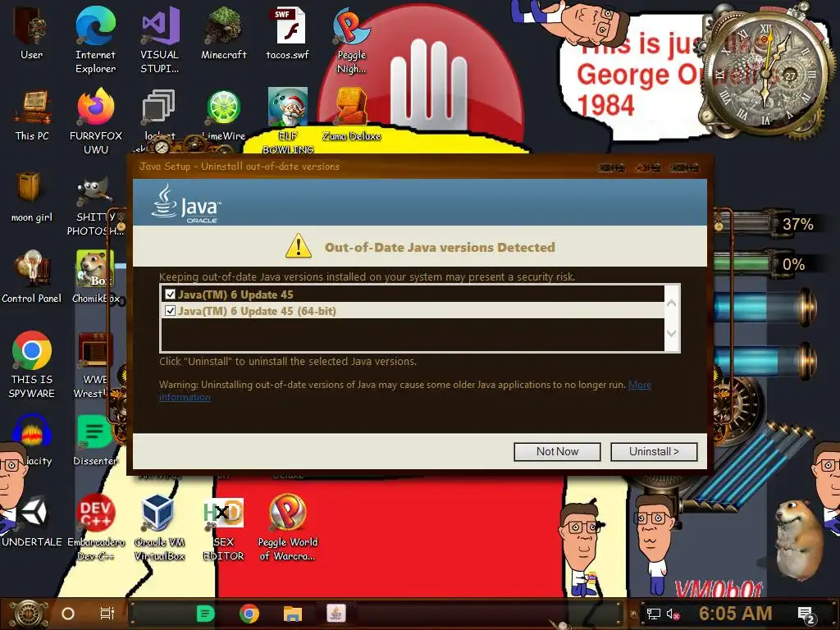Screen dimensions: 840x630
Task: Open Chrome from the taskbar
Action: (x=249, y=614)
